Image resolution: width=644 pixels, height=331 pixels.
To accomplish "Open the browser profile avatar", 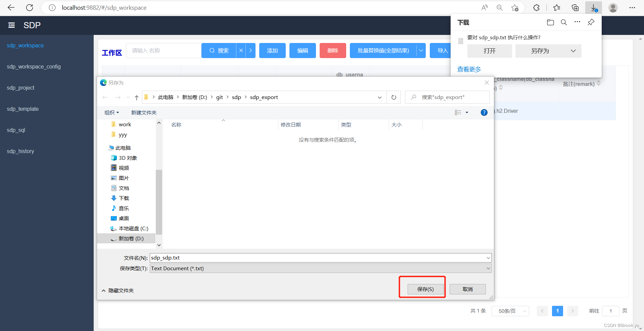I will pos(613,8).
